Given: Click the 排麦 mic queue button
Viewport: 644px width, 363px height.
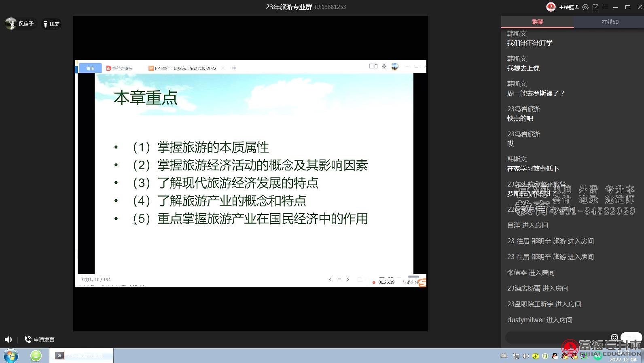Looking at the screenshot, I should coord(51,24).
